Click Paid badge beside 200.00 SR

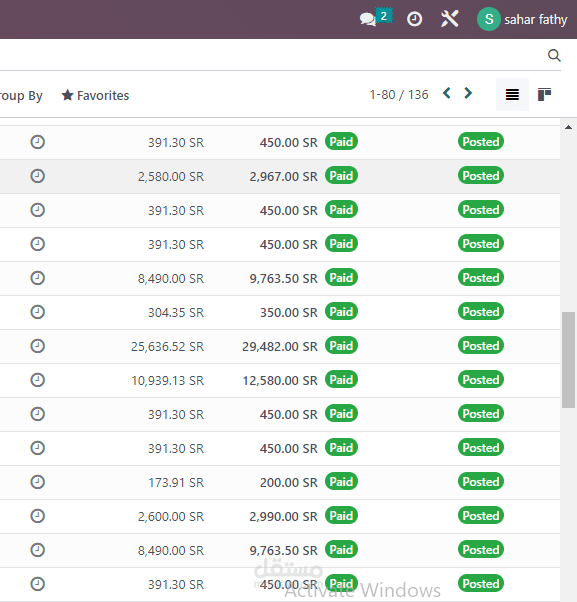tap(341, 481)
